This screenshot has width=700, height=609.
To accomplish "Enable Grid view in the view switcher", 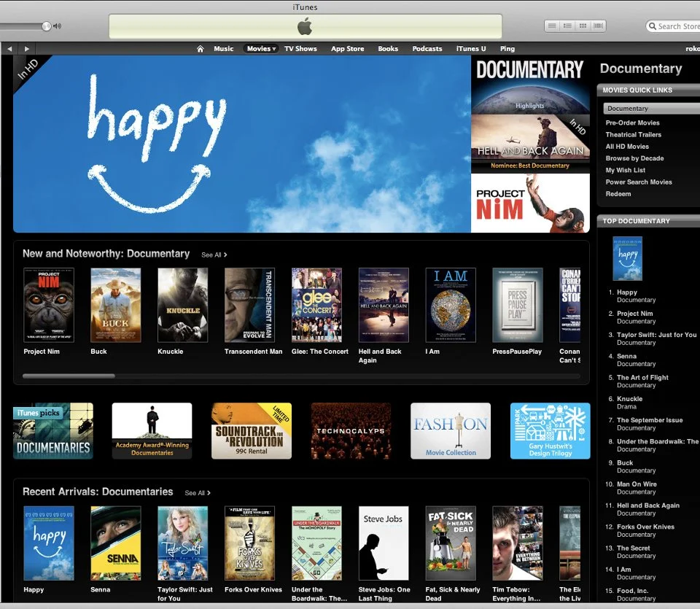I will 582,25.
